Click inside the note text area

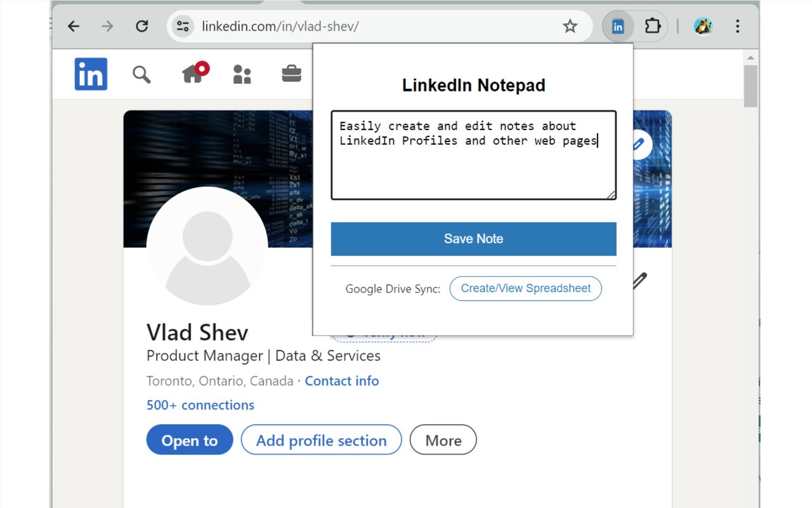tap(473, 165)
